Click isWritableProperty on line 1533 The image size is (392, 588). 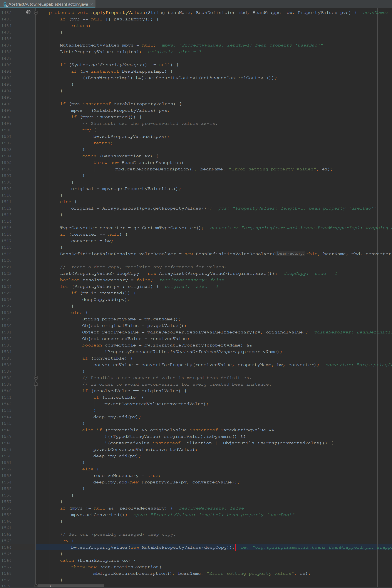coord(179,345)
